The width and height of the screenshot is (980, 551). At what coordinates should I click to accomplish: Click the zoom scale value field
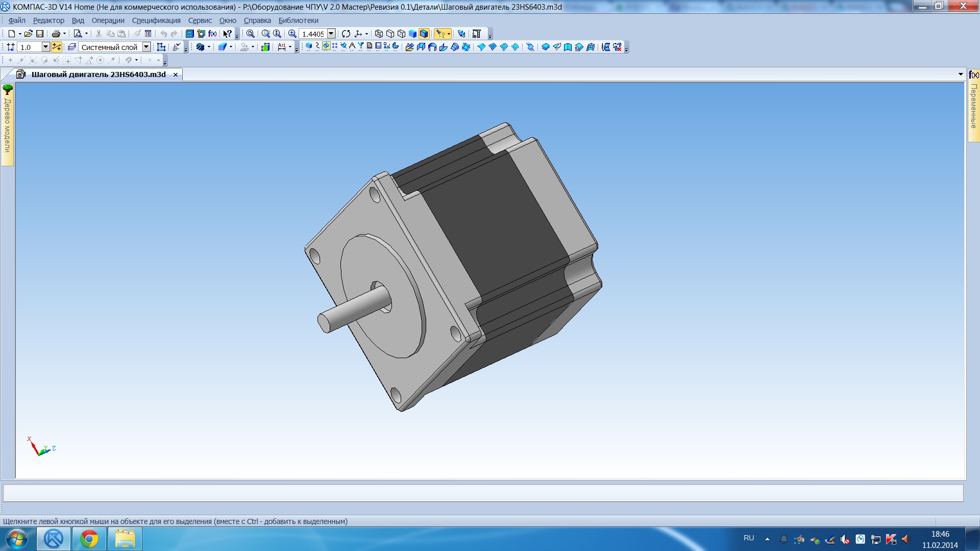tap(313, 34)
